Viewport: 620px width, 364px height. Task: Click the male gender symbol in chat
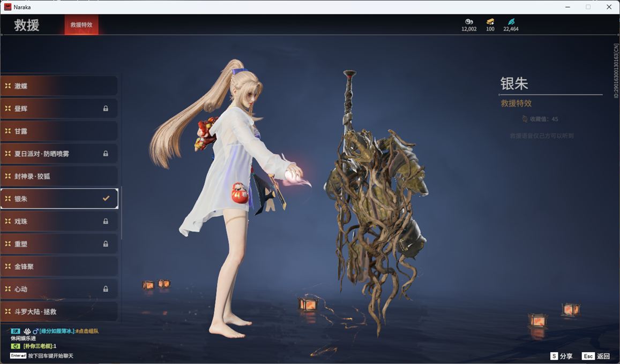(x=35, y=331)
